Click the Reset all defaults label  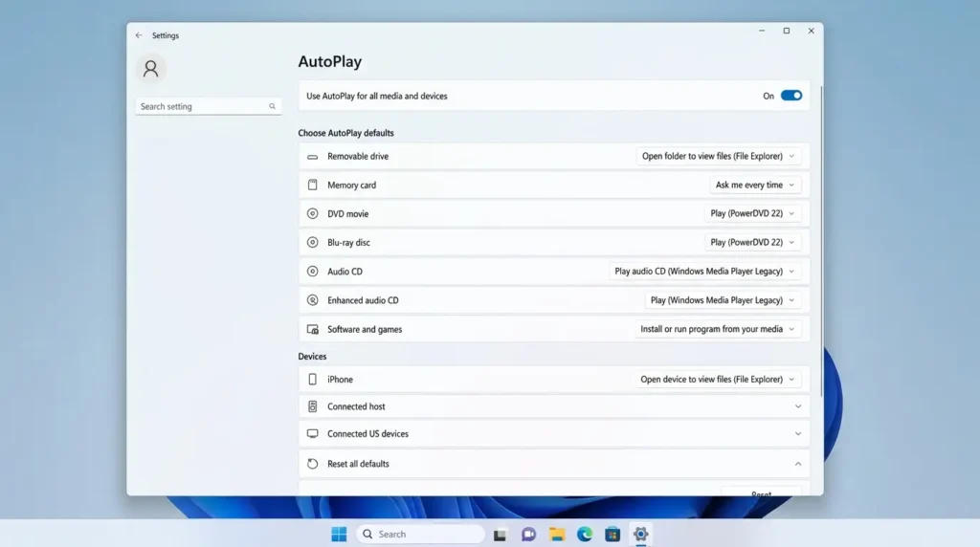pos(358,464)
